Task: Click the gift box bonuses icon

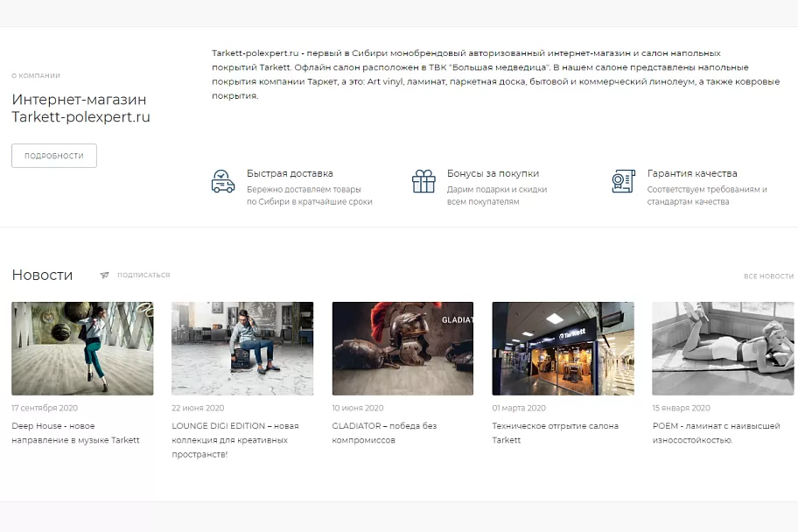Action: click(x=423, y=181)
